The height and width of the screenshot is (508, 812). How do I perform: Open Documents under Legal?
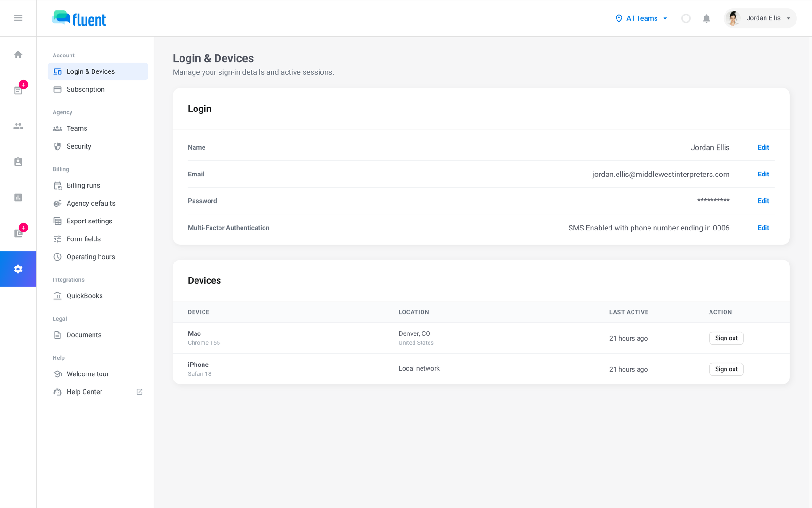click(x=98, y=335)
